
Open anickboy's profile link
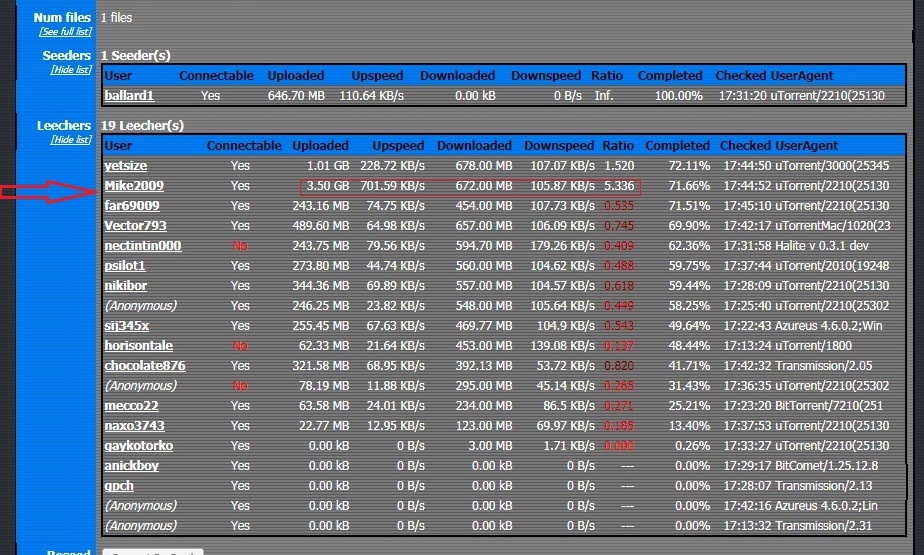coord(131,466)
